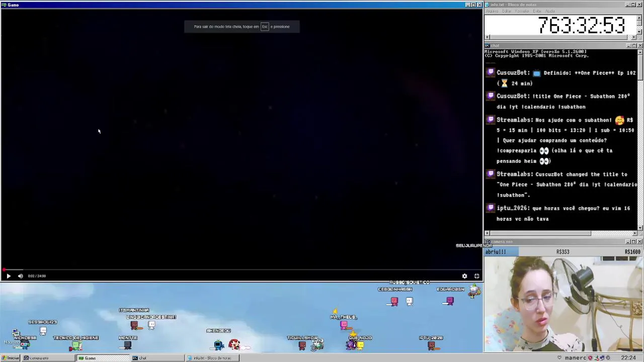Switch to camera.exe in the taskbar
Image resolution: width=644 pixels, height=362 pixels.
click(x=48, y=358)
